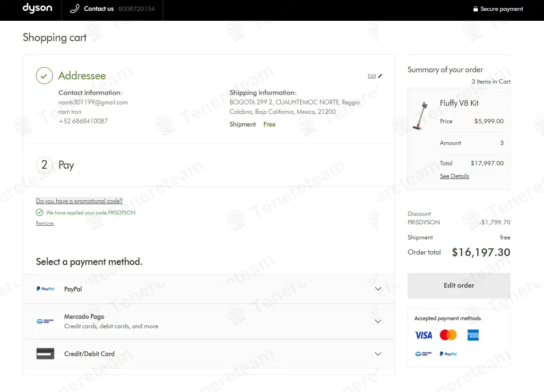Click the credit card icon in payment list

[x=45, y=354]
